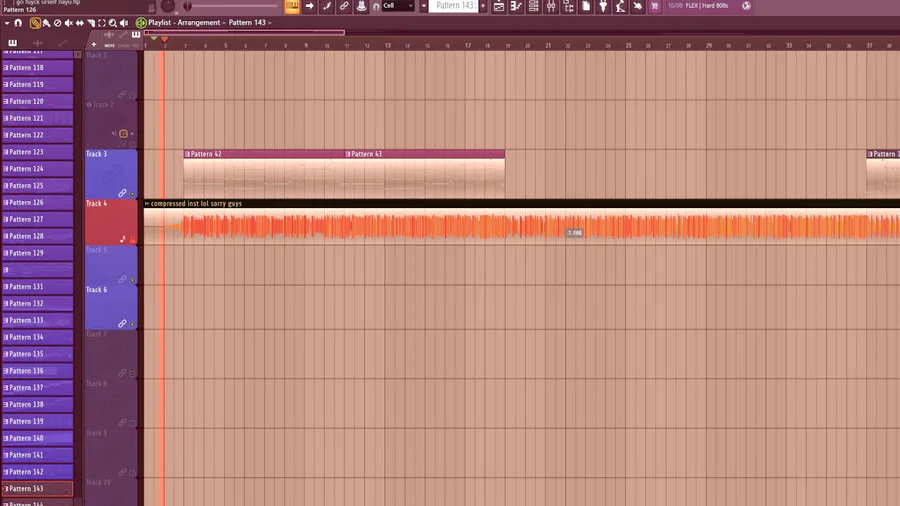Switch picker to the automation tab
This screenshot has width=900, height=506.
[x=63, y=43]
